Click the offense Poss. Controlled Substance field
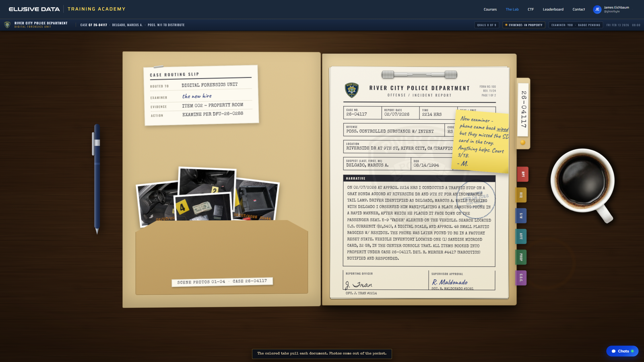The width and height of the screenshot is (644, 362). tap(394, 130)
